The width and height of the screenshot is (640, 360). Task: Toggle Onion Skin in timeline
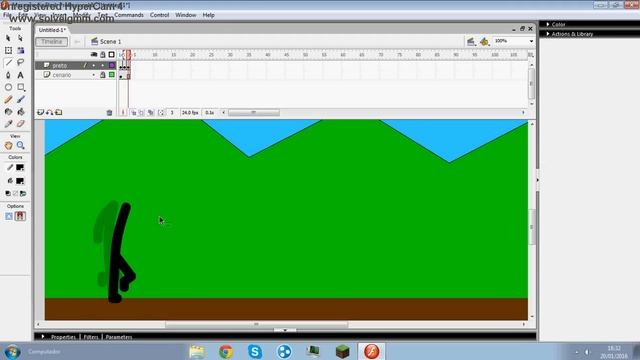coord(133,112)
